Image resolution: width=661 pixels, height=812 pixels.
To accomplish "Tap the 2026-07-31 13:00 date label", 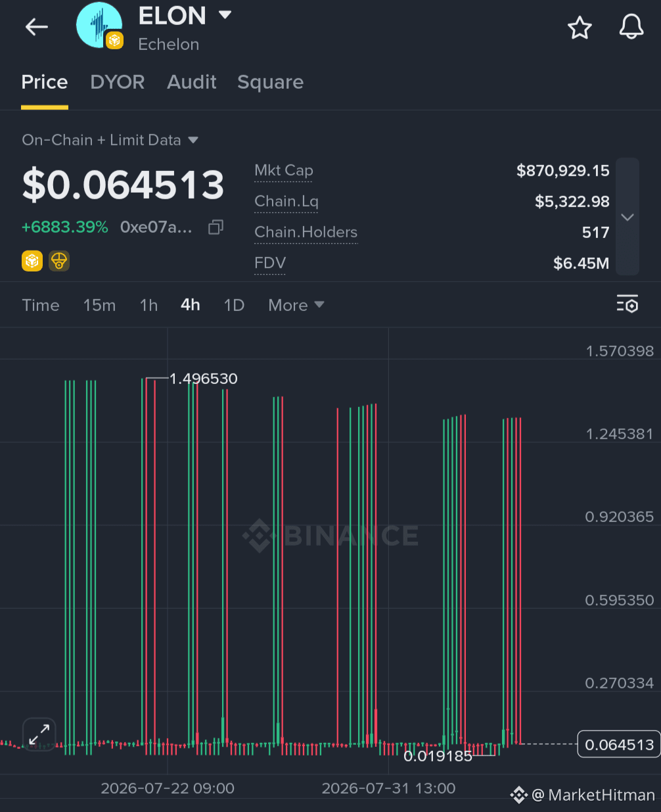I will pos(388,788).
